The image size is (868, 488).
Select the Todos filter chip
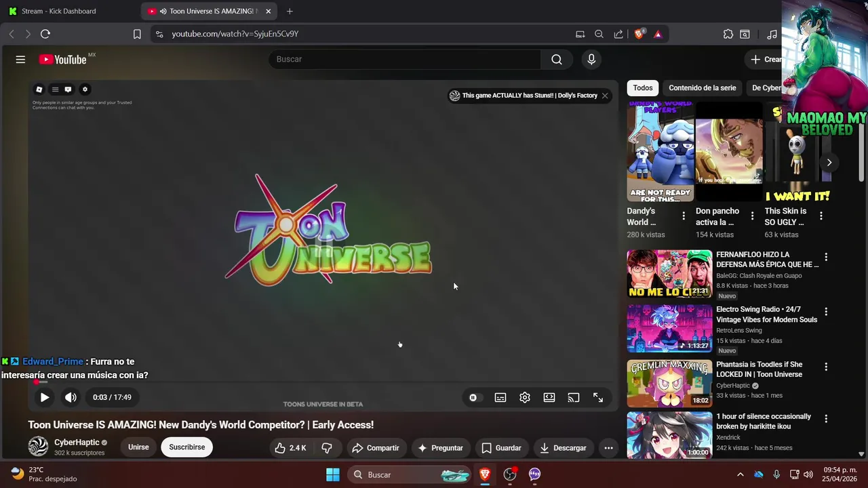pos(642,88)
